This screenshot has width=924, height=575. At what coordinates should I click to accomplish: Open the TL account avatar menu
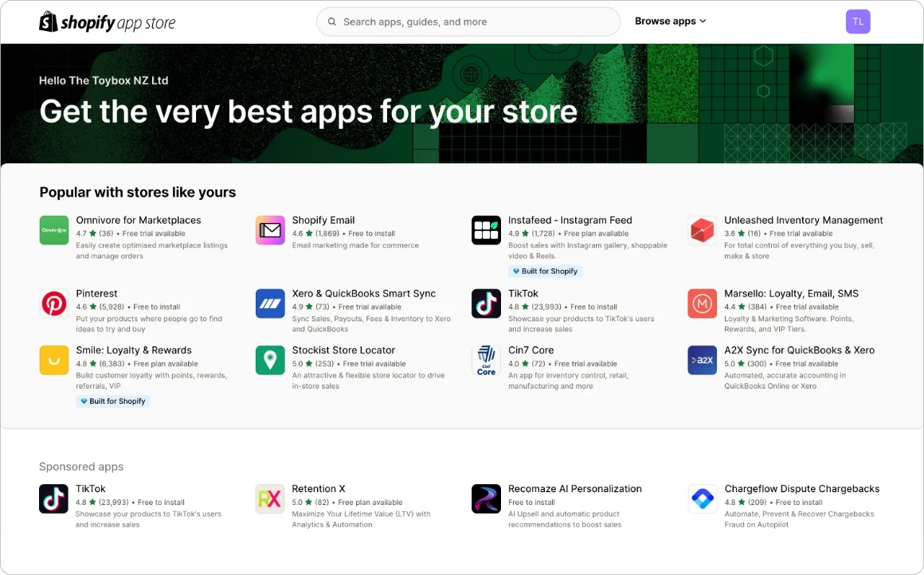pyautogui.click(x=857, y=22)
